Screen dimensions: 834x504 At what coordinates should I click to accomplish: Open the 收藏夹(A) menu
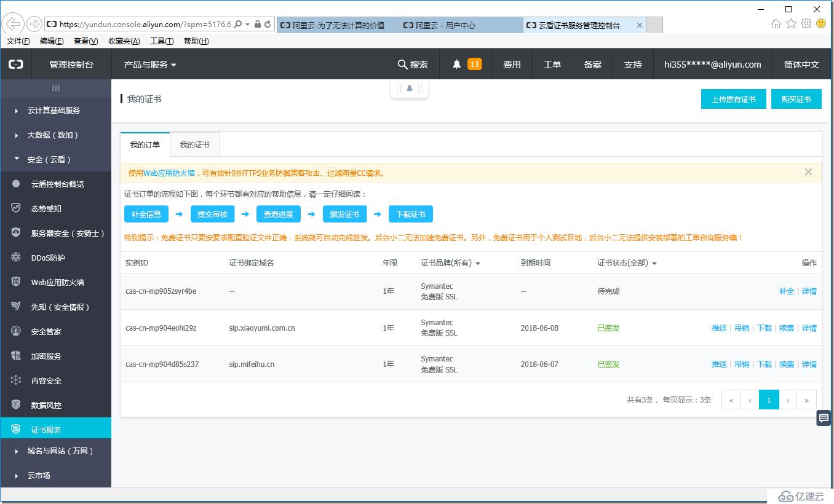coord(124,41)
